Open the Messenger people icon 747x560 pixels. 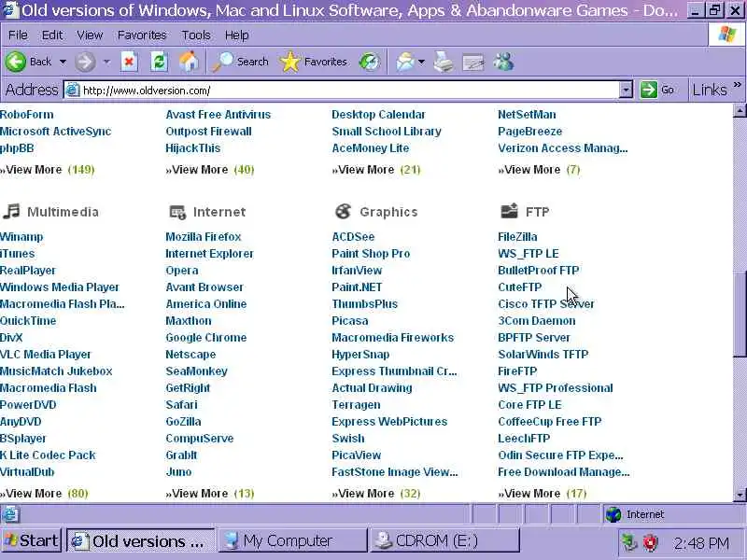pos(503,62)
